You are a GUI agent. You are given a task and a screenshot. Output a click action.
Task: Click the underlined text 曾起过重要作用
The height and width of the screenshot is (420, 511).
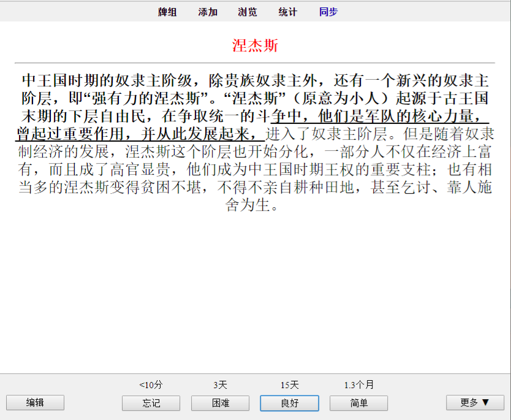(x=70, y=134)
